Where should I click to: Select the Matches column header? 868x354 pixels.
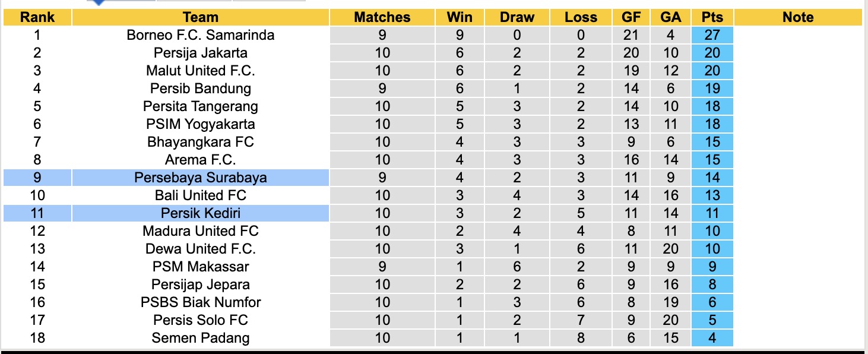pos(382,17)
